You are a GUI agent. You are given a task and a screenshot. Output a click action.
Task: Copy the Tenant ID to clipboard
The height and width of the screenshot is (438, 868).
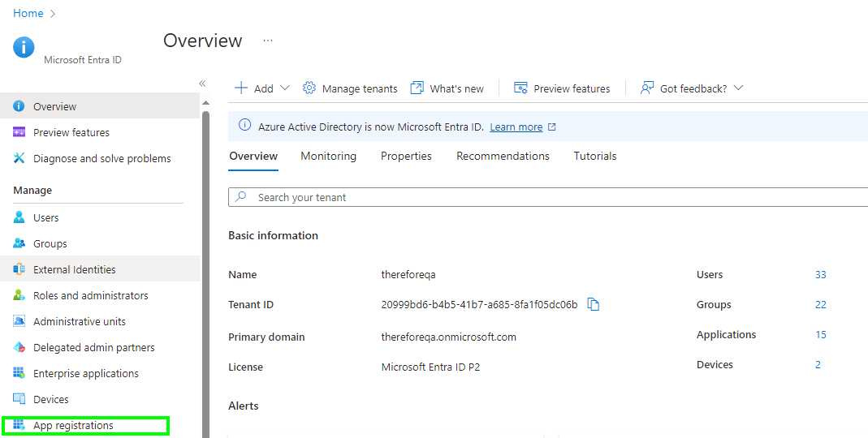tap(594, 305)
